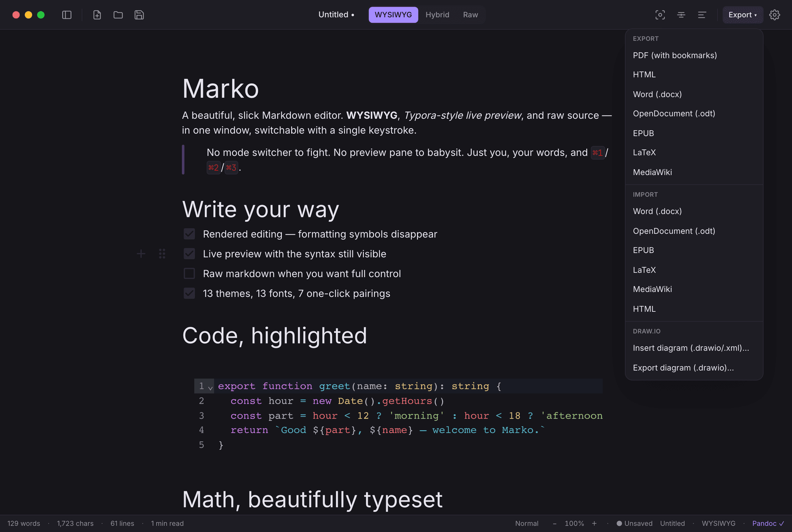Click the typewriter centering icon in the toolbar
792x532 pixels.
pos(681,15)
